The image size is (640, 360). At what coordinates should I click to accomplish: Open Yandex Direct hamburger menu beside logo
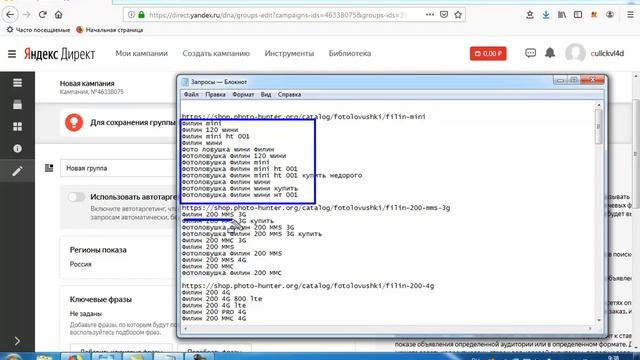point(12,53)
